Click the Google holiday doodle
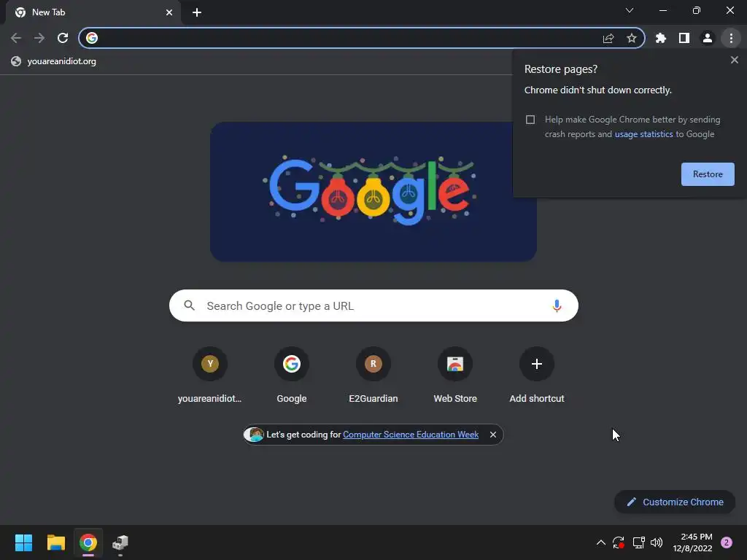The width and height of the screenshot is (747, 560). 373,192
